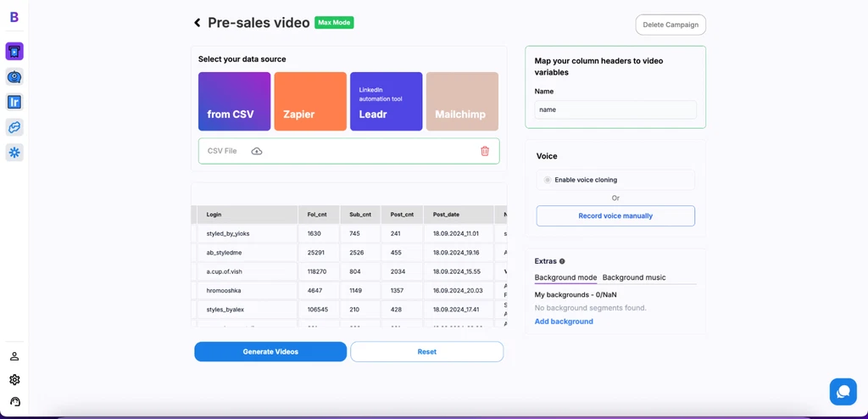868x419 pixels.
Task: Select the Background mode tab
Action: (565, 277)
